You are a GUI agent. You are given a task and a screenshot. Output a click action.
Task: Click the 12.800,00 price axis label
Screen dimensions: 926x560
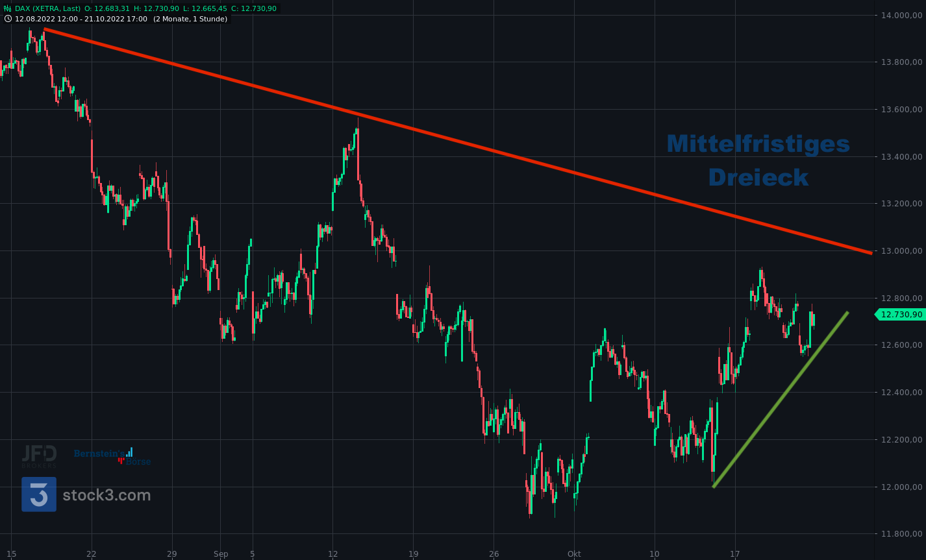click(x=903, y=298)
